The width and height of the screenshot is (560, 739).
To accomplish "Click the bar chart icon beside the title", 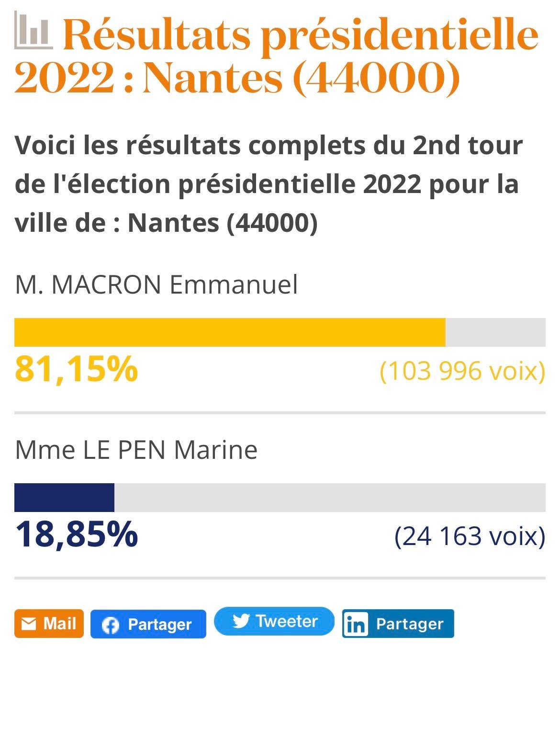I will [33, 30].
